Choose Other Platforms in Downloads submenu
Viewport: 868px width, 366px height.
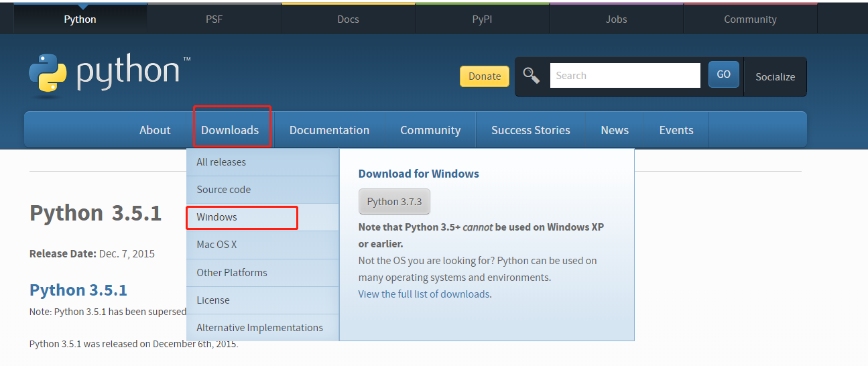pyautogui.click(x=263, y=273)
